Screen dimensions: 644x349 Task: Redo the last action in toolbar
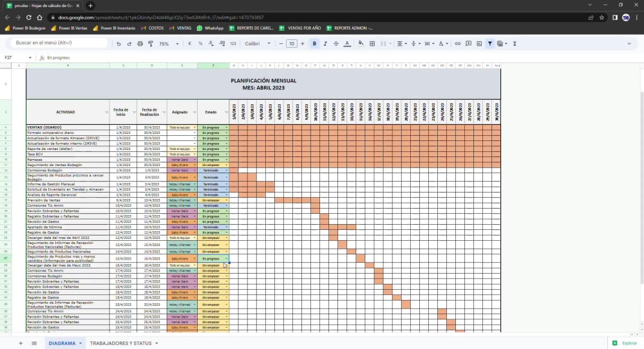(129, 44)
